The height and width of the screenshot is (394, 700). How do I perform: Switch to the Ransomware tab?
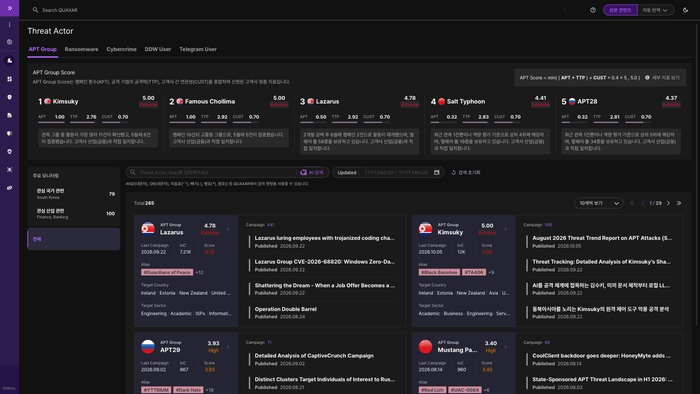click(81, 49)
